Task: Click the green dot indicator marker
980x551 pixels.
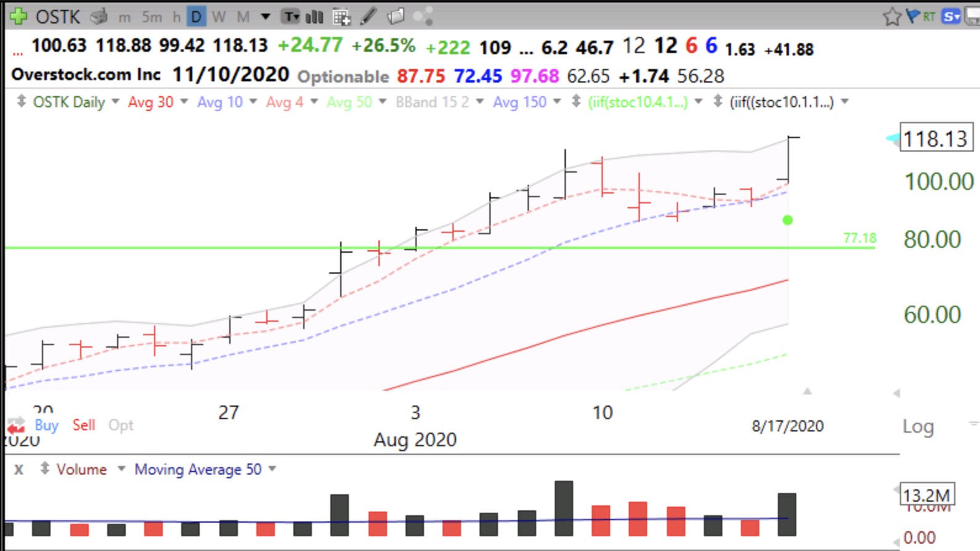Action: [x=788, y=220]
